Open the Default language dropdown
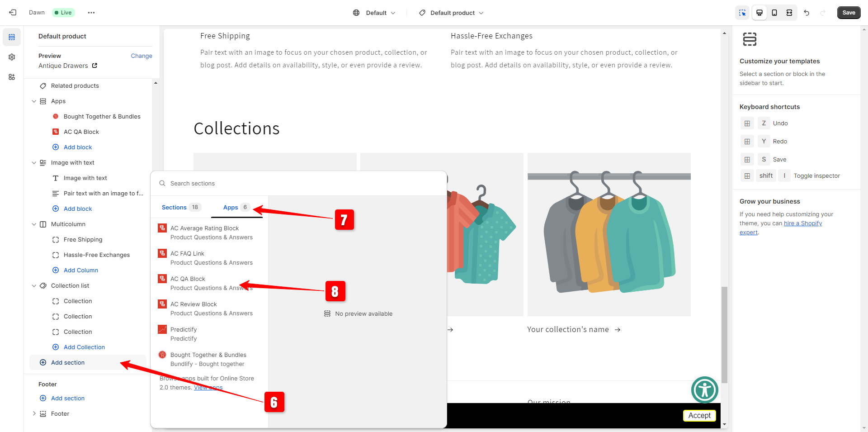 click(374, 13)
